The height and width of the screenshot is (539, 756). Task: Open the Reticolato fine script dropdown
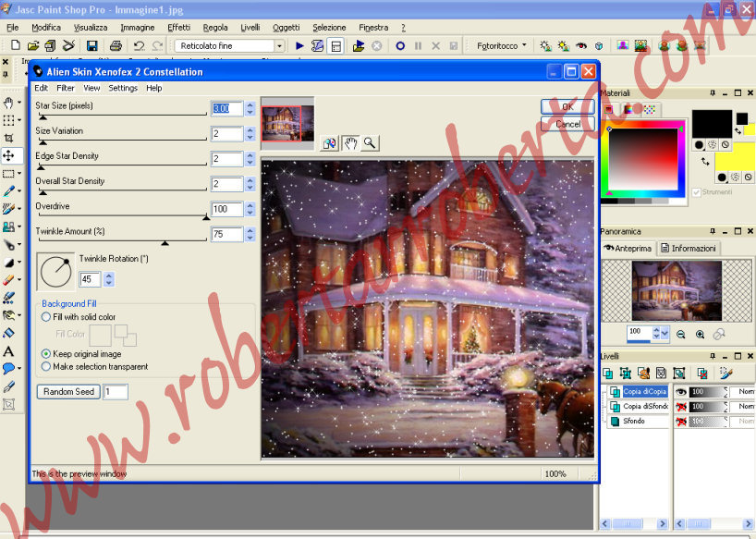tap(279, 46)
